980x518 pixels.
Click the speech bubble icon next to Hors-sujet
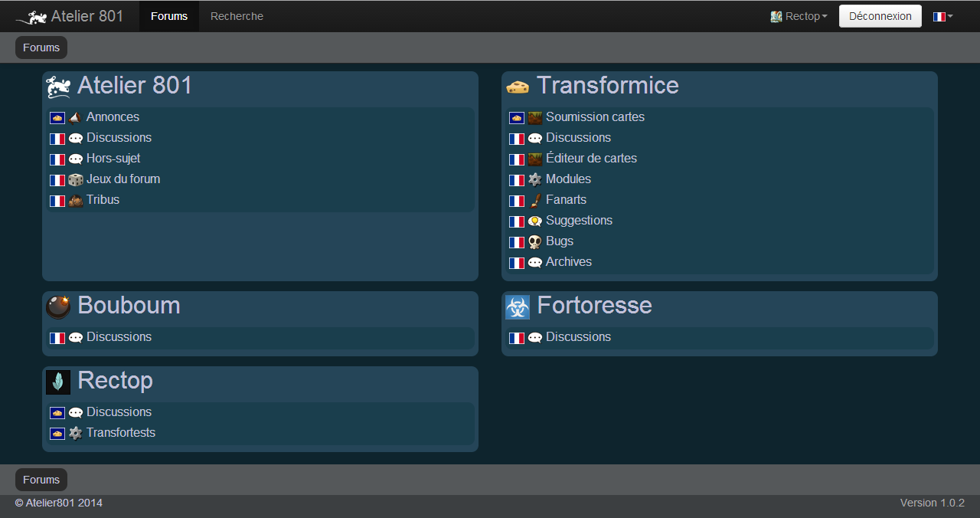point(75,159)
